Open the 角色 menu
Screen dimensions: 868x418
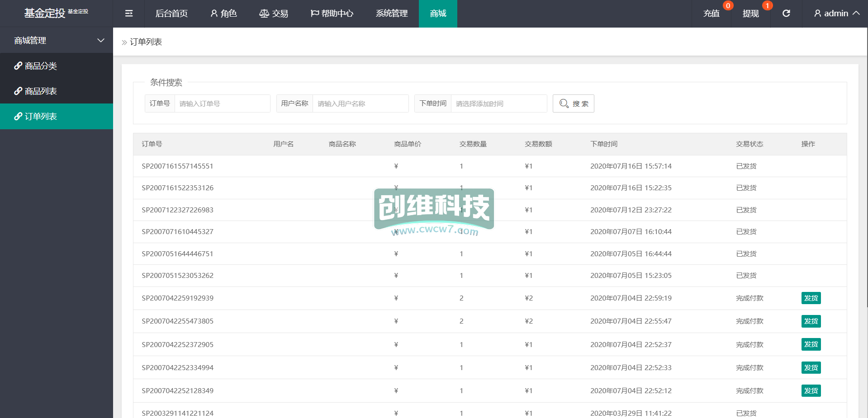click(223, 14)
